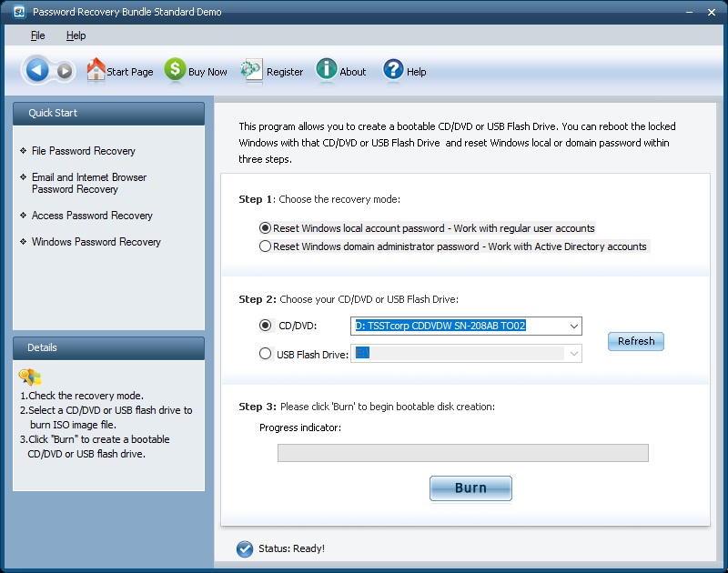The image size is (728, 573).
Task: Click the Burn button
Action: coord(470,488)
